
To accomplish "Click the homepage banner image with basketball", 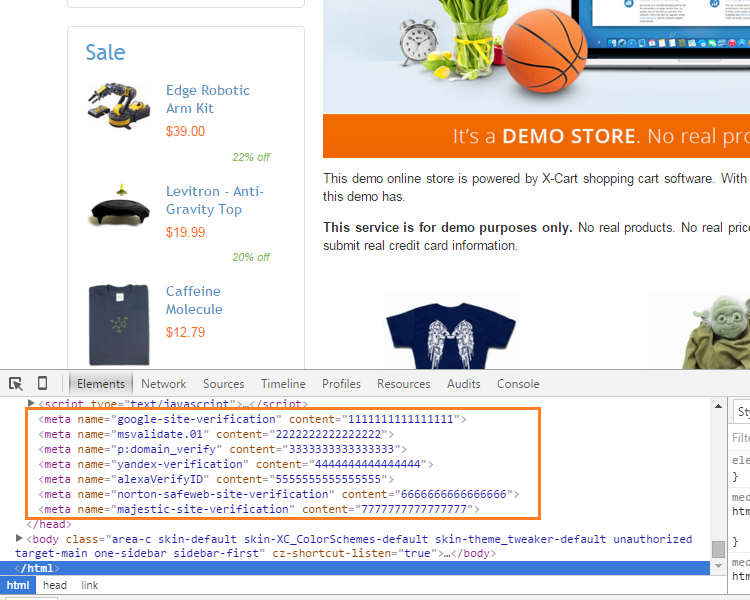I will [x=536, y=56].
